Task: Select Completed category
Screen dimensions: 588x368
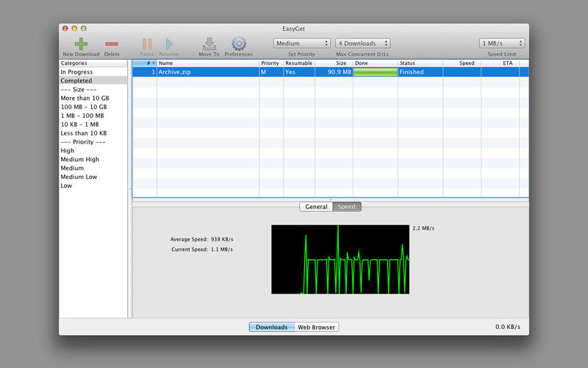Action: pos(93,81)
